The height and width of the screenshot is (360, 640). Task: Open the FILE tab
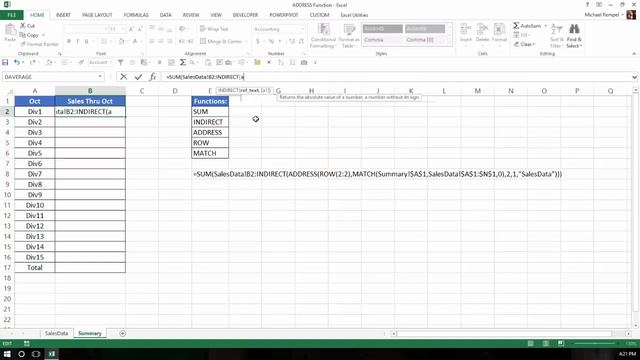(11, 15)
